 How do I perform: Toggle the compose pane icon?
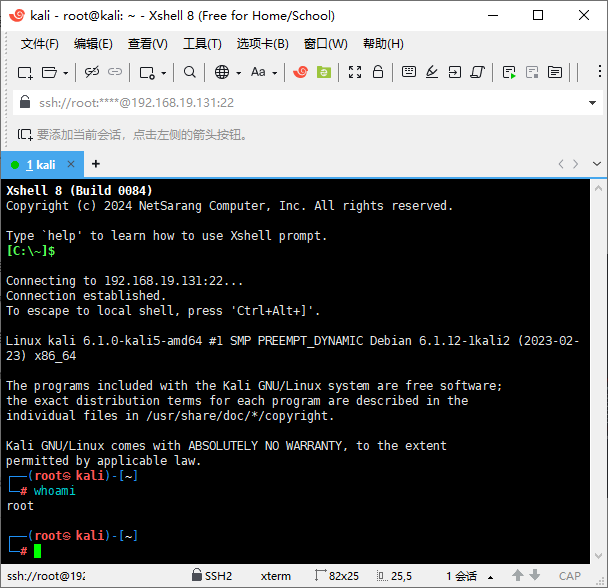pyautogui.click(x=555, y=72)
